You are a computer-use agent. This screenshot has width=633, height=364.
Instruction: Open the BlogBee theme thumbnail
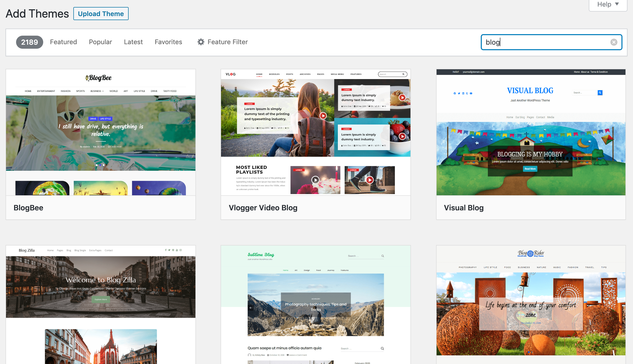click(x=101, y=132)
